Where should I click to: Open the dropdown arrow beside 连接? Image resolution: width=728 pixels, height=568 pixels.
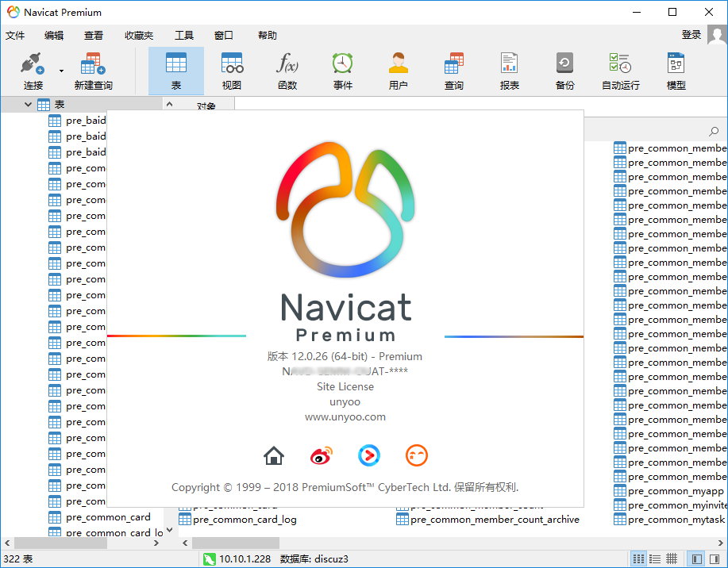coord(61,71)
